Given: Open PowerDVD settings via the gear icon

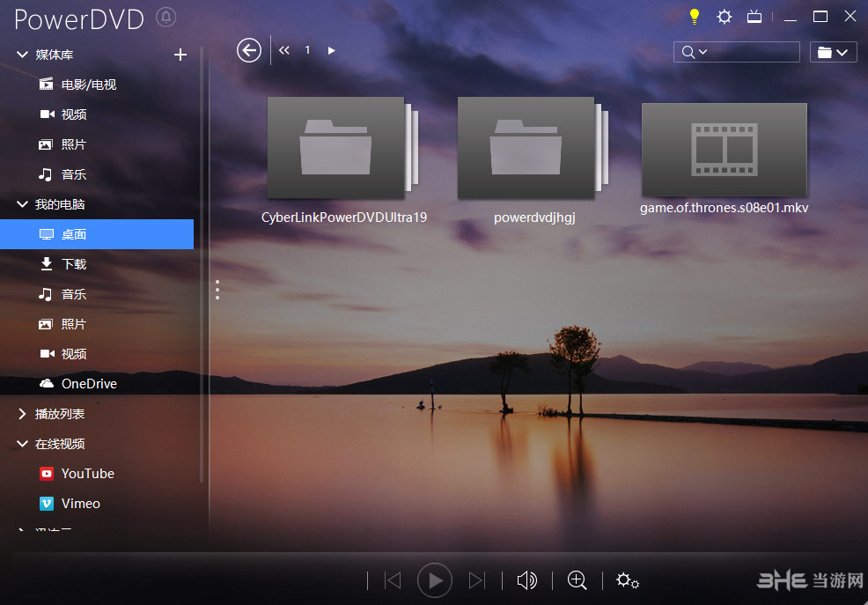Looking at the screenshot, I should pyautogui.click(x=724, y=16).
